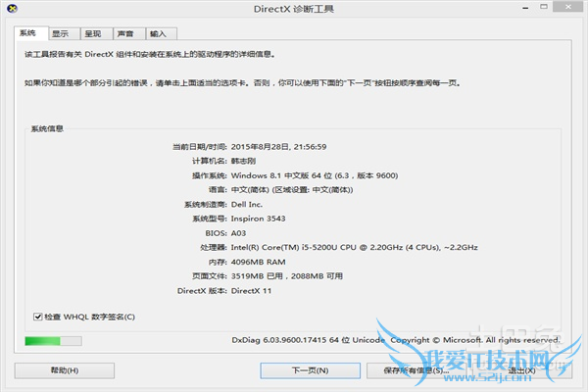Image resolution: width=588 pixels, height=392 pixels.
Task: Open the 呈现 tab
Action: coord(97,33)
